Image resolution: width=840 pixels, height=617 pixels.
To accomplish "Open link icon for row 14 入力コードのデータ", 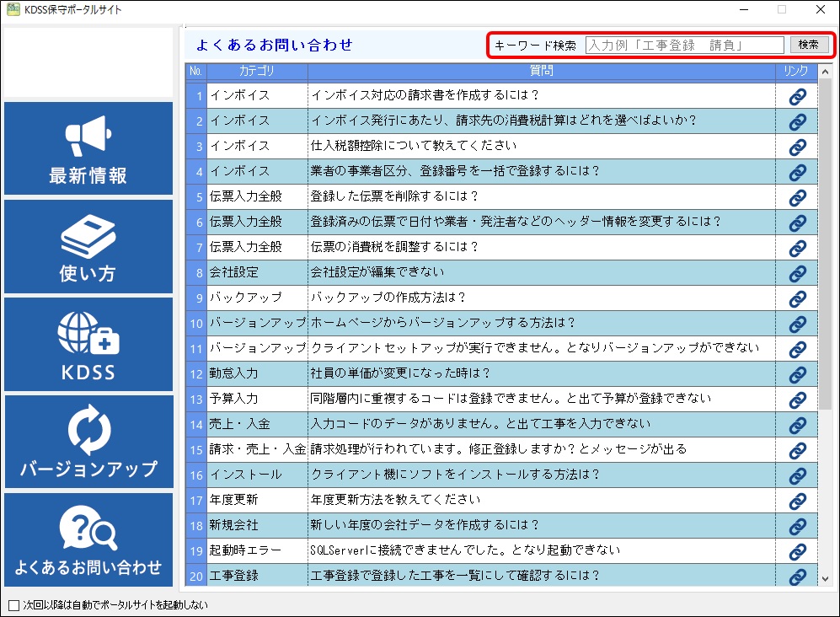I will tap(797, 425).
